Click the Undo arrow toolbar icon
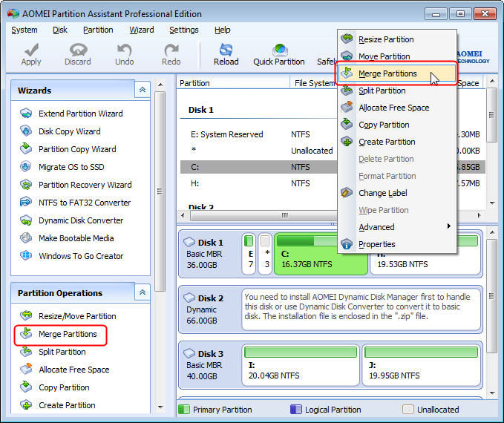The height and width of the screenshot is (423, 504). pyautogui.click(x=125, y=50)
